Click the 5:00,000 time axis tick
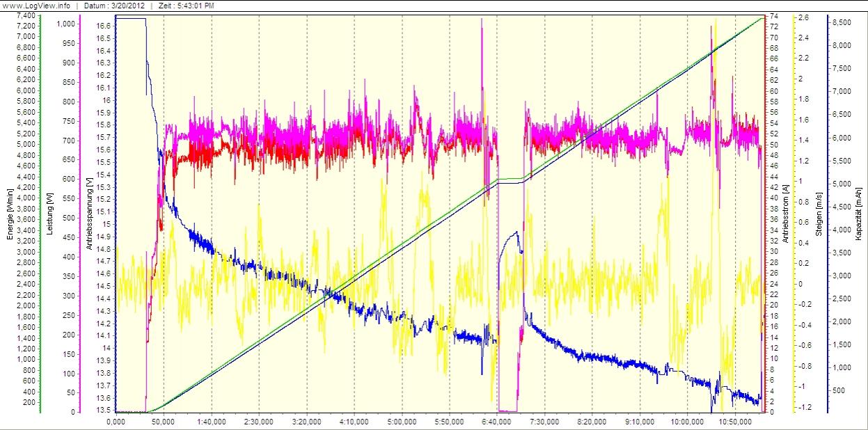The width and height of the screenshot is (868, 430). [x=402, y=422]
